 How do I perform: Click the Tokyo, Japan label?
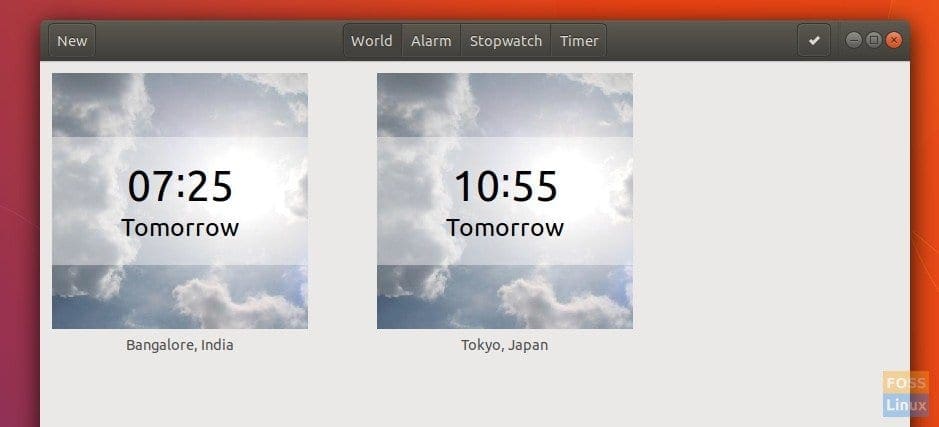tap(504, 346)
